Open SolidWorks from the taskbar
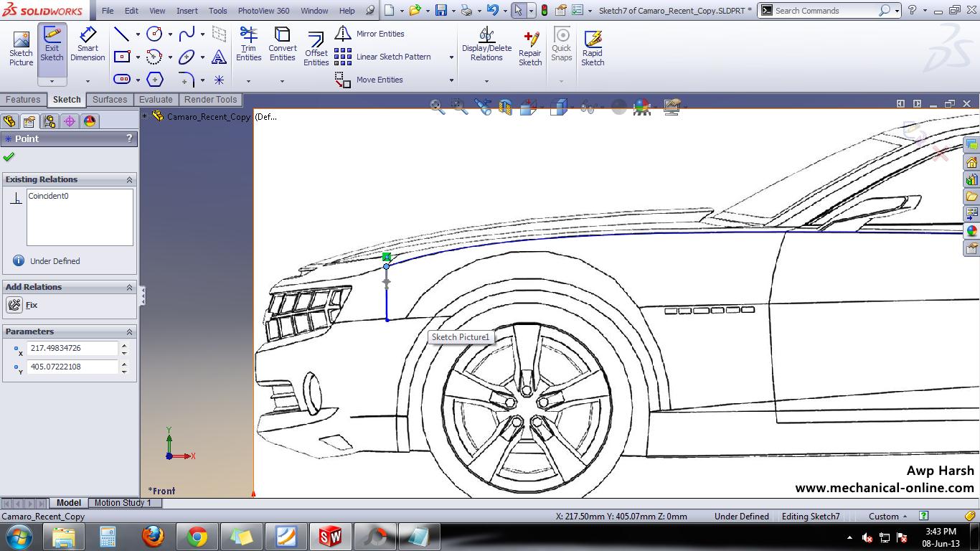Viewport: 980px width, 551px height. [x=331, y=536]
